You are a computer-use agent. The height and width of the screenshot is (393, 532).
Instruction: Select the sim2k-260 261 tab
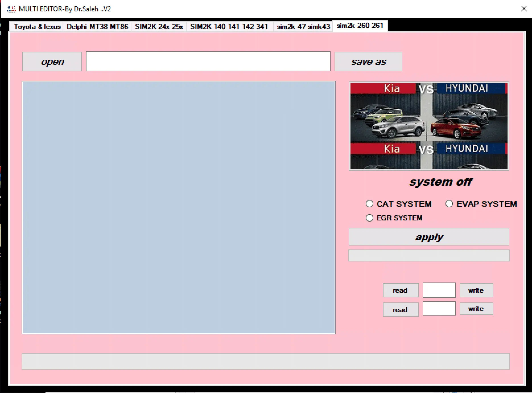tap(360, 26)
